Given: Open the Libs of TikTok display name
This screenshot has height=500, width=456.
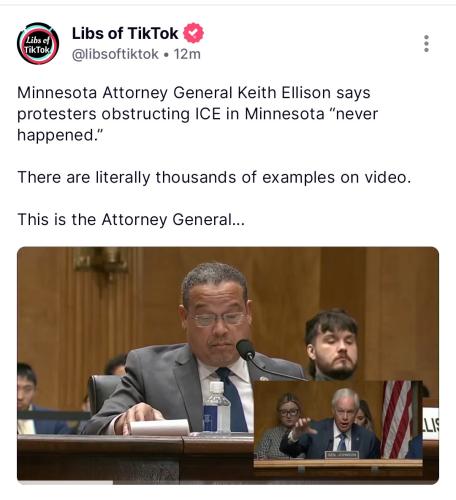Looking at the screenshot, I should tap(125, 33).
